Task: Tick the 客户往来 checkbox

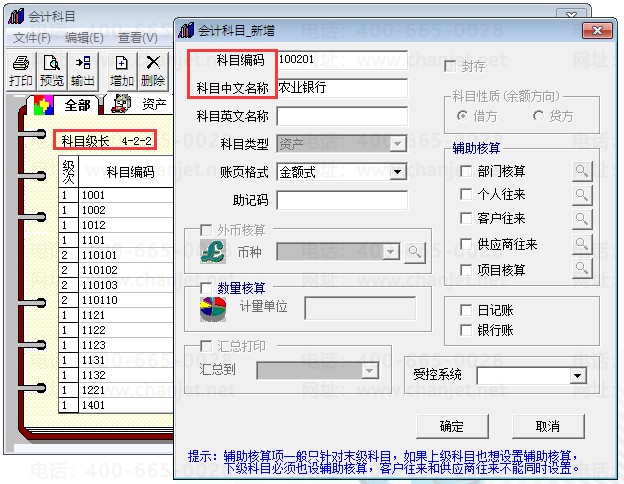Action: pyautogui.click(x=466, y=218)
